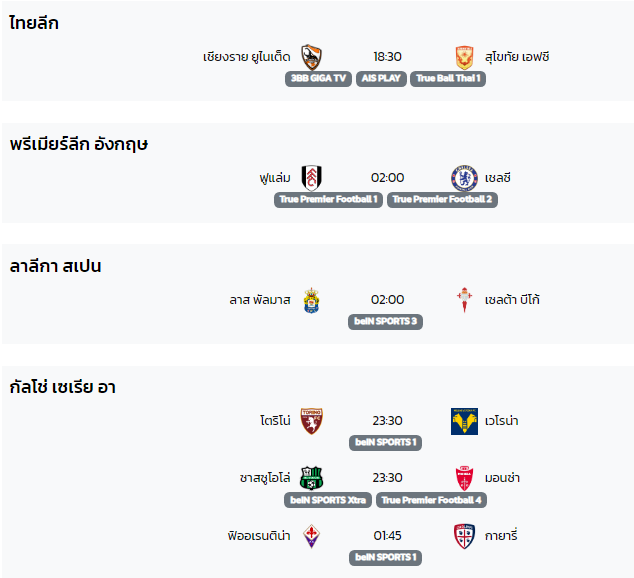Select the Fiorentina team logo
This screenshot has width=634, height=578.
[x=311, y=536]
